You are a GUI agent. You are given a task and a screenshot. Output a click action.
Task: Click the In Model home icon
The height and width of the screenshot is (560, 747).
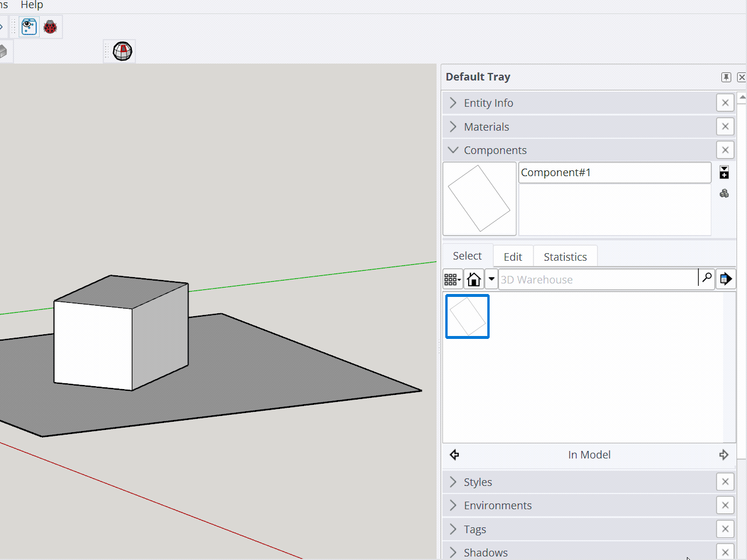pos(474,279)
